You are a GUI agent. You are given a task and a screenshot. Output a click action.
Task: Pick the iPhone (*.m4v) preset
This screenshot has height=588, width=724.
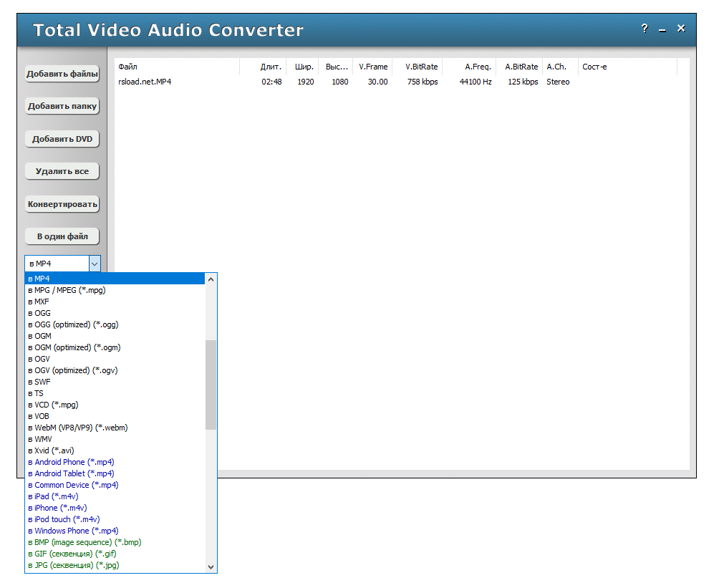(61, 508)
